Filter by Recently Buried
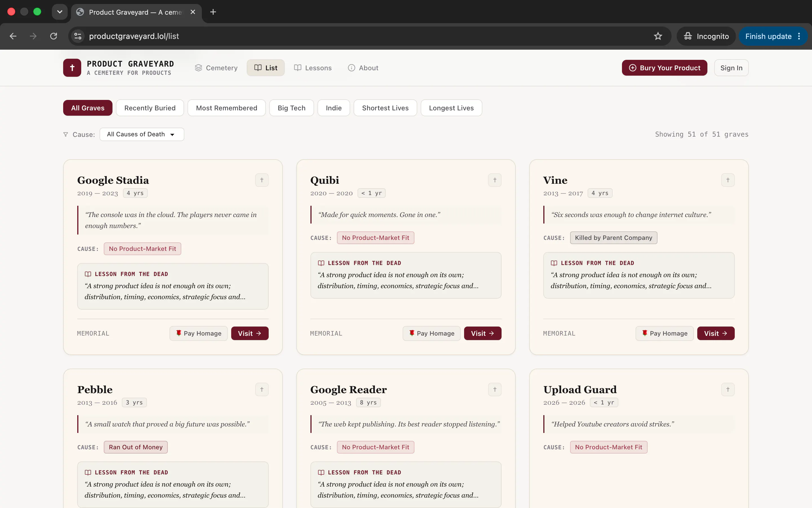Image resolution: width=812 pixels, height=508 pixels. (150, 108)
